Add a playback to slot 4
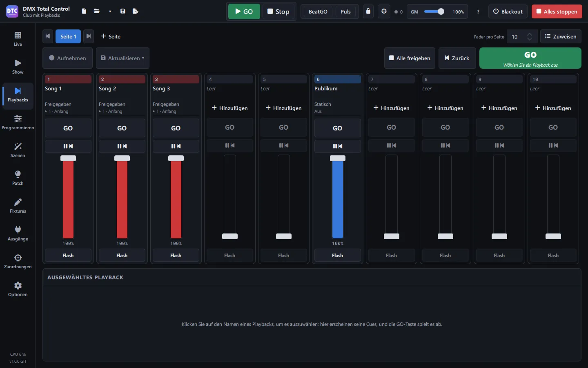This screenshot has width=588, height=368. pyautogui.click(x=230, y=108)
